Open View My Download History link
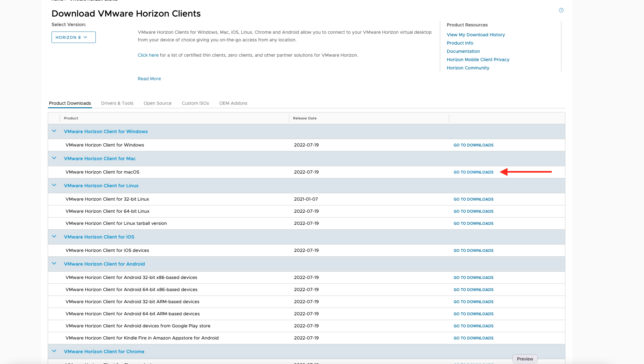This screenshot has width=644, height=364. (476, 35)
